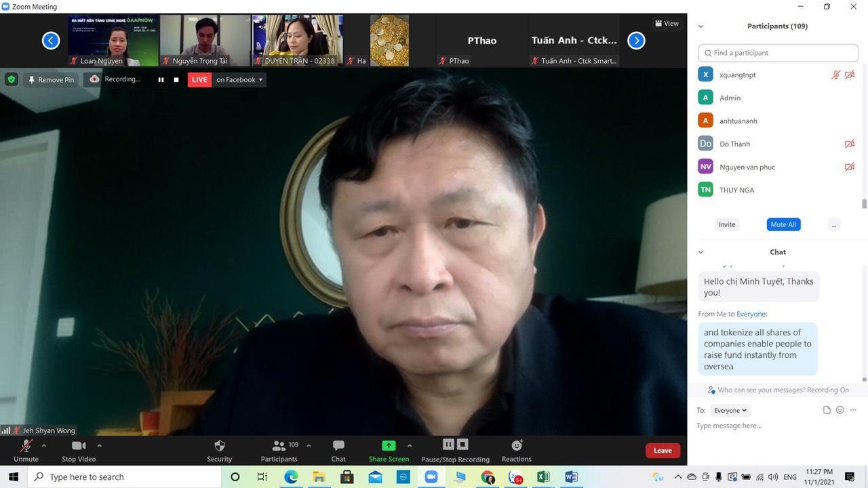Expand audio options arrow next to Unmute
Image resolution: width=868 pixels, height=488 pixels.
coord(44,445)
